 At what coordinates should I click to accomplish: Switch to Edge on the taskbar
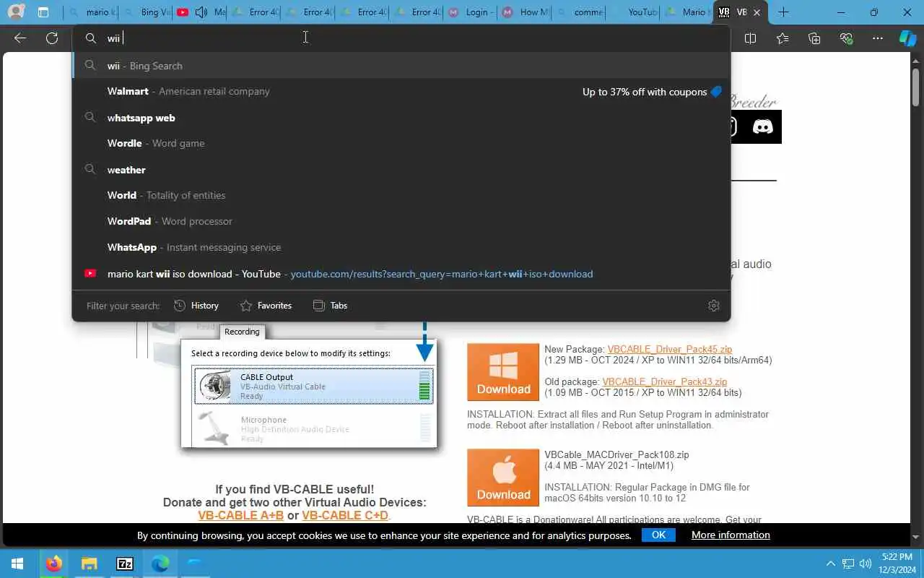coord(160,564)
